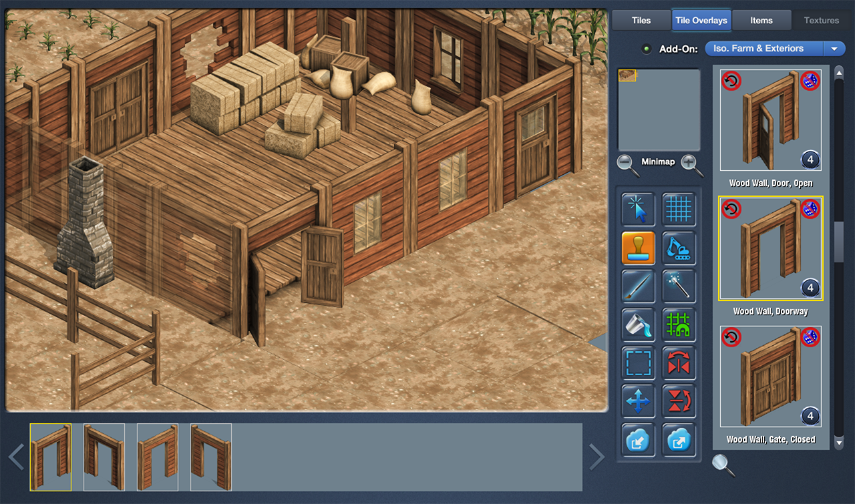Image resolution: width=855 pixels, height=504 pixels.
Task: Select the orange stamp tool
Action: click(638, 248)
